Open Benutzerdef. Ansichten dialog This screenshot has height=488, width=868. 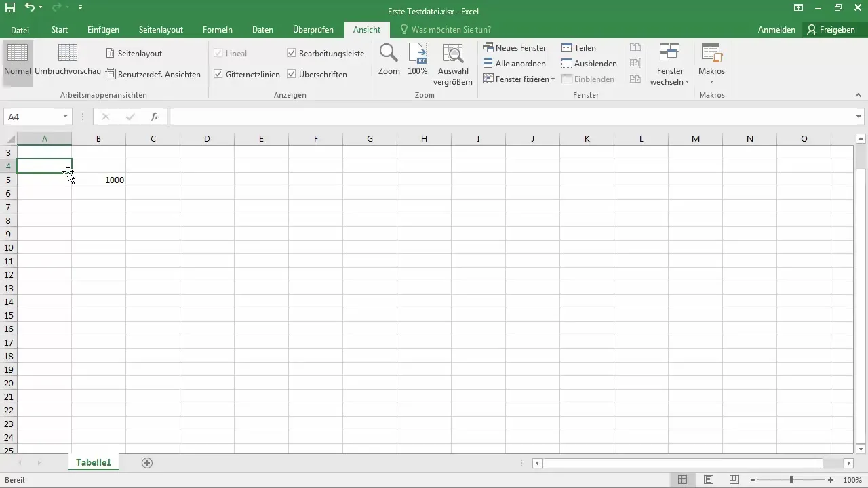tap(153, 75)
